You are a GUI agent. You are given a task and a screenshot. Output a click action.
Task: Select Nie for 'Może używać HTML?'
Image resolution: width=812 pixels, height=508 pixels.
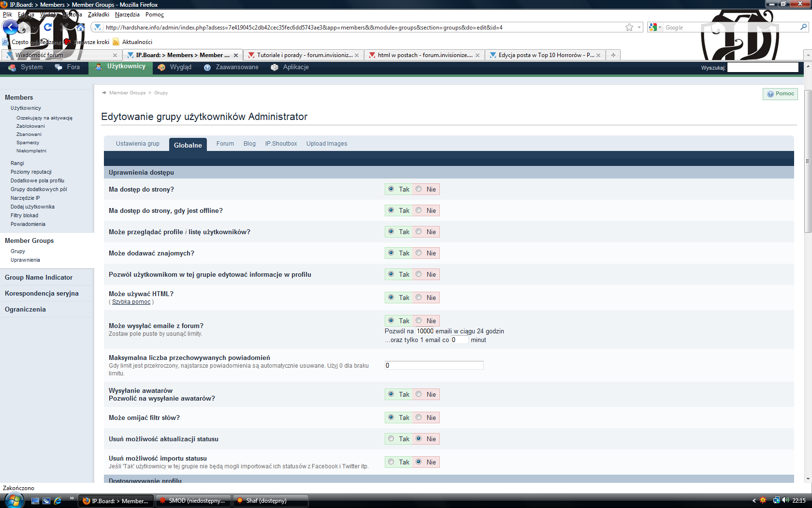pos(419,298)
